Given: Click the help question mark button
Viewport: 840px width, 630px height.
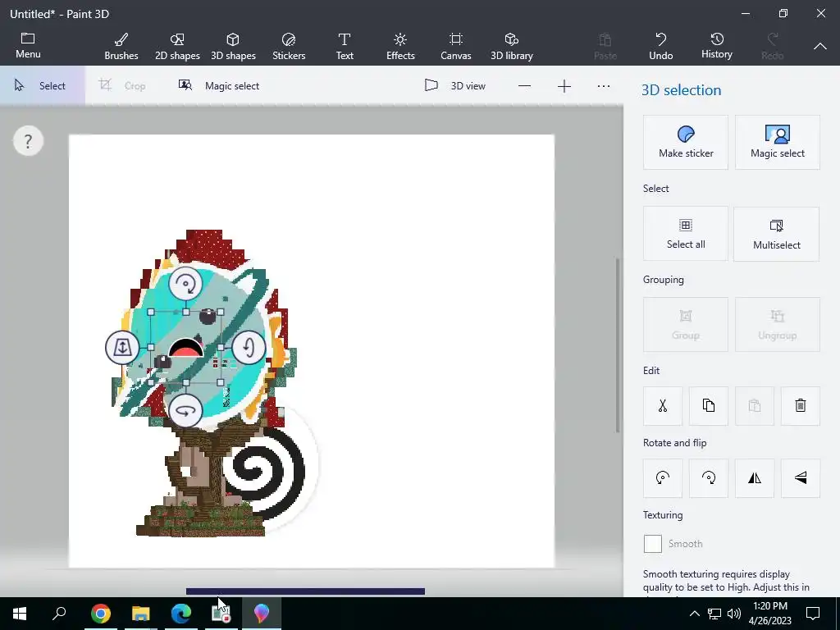Looking at the screenshot, I should point(28,141).
